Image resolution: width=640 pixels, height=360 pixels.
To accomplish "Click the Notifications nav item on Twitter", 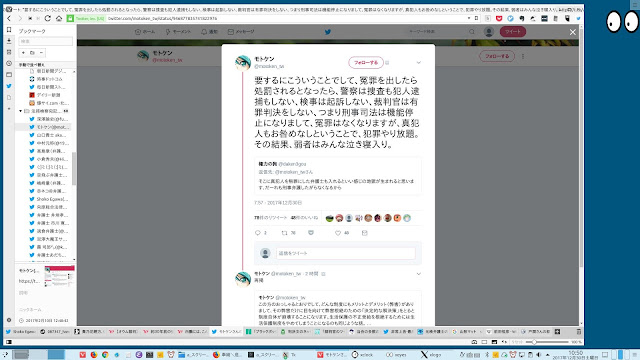I will 209,31.
